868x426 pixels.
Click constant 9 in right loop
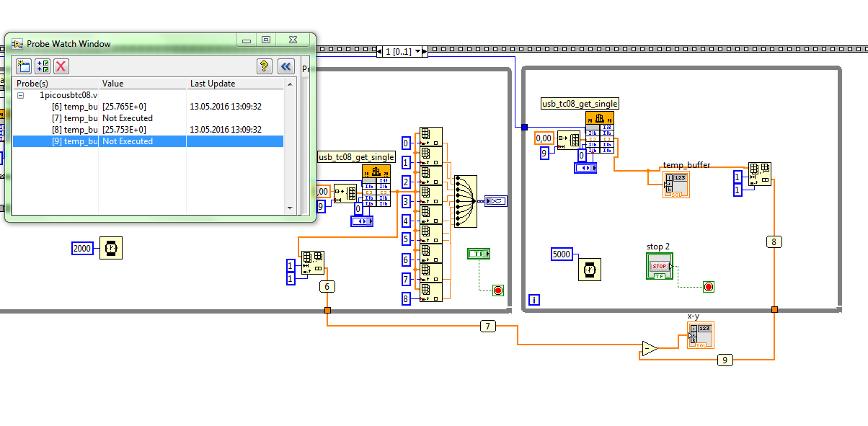[x=544, y=153]
